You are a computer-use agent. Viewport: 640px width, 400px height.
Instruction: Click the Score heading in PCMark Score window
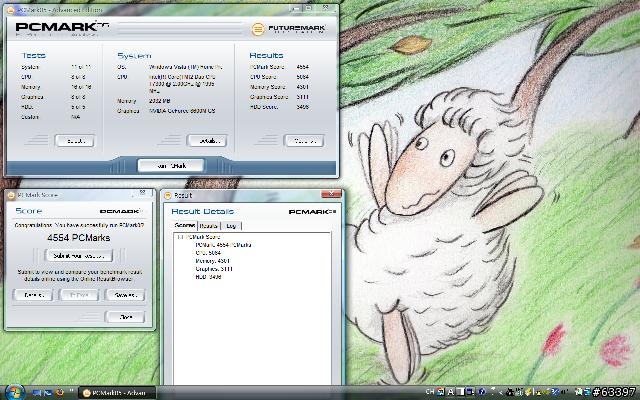(x=29, y=211)
